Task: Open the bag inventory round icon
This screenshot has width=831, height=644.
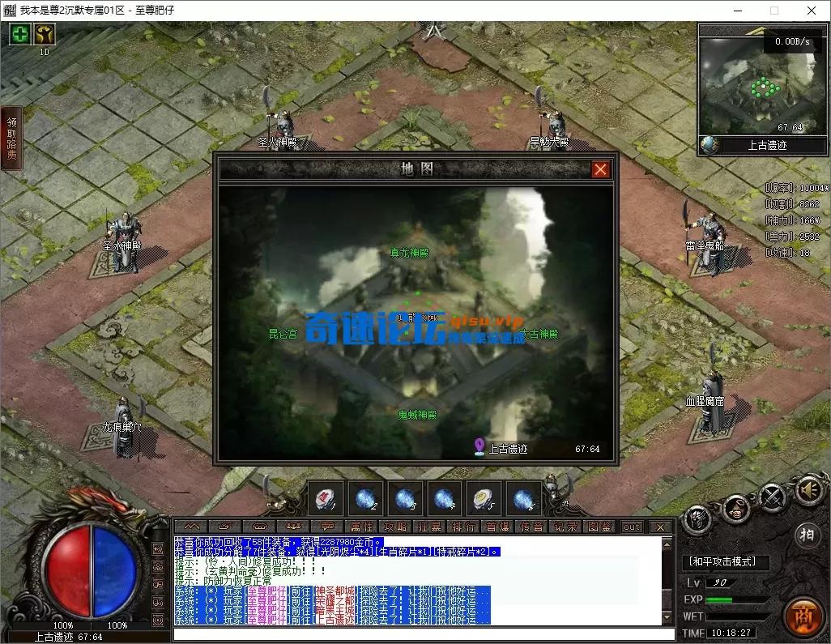Action: pyautogui.click(x=735, y=508)
